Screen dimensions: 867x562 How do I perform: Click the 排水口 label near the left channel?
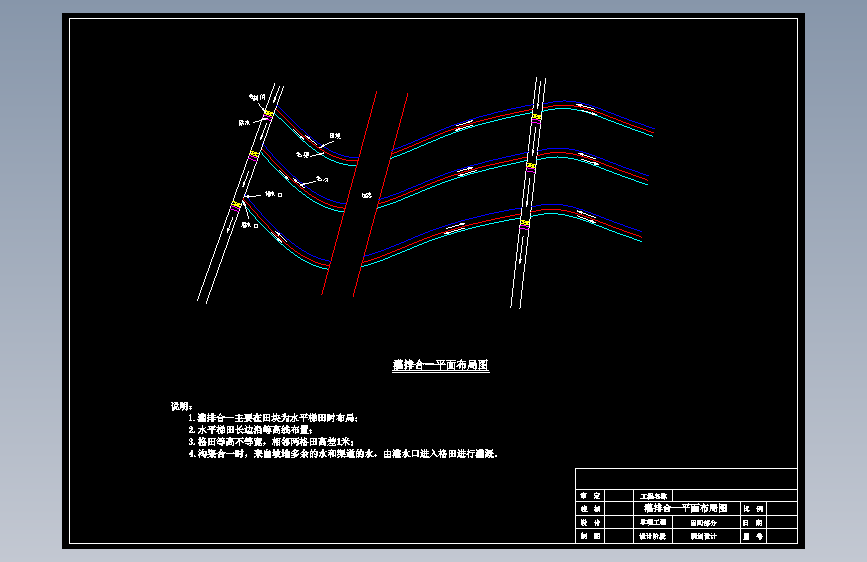click(249, 225)
